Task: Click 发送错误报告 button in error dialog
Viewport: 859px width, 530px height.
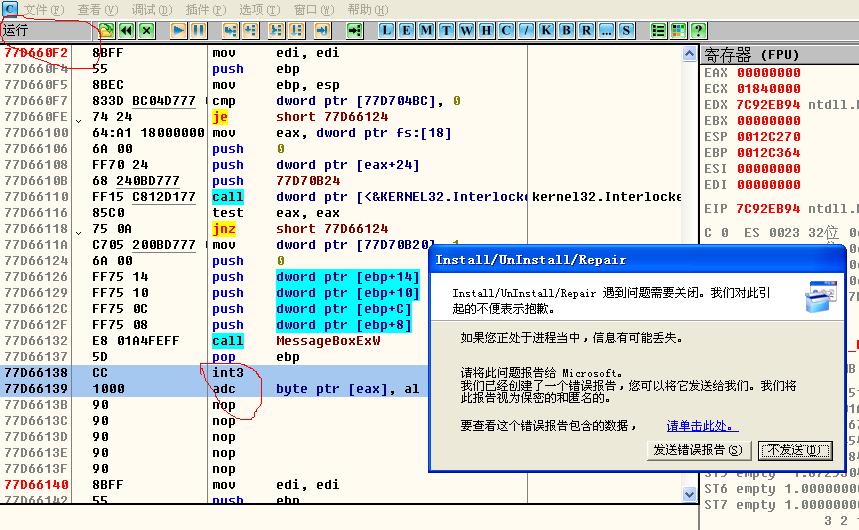Action: [698, 451]
